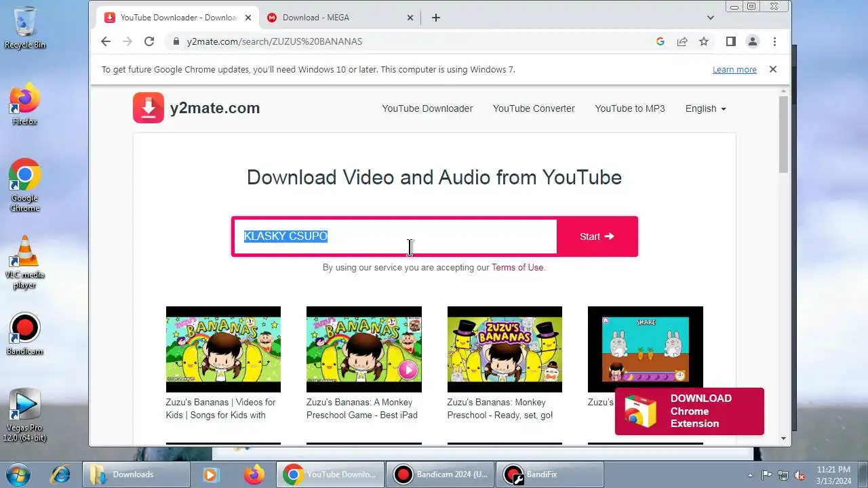Click the network tray icon
Viewport: 868px width, 488px height.
pos(783,475)
